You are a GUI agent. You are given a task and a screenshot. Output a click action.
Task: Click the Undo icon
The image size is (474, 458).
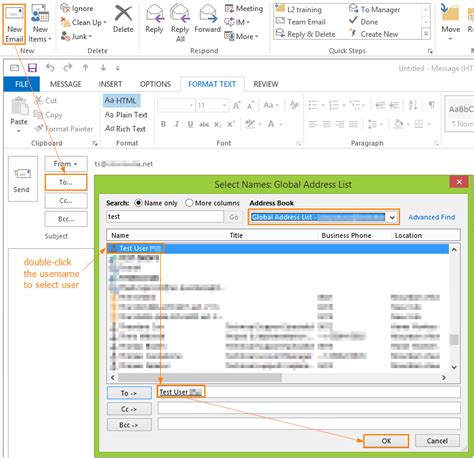50,68
